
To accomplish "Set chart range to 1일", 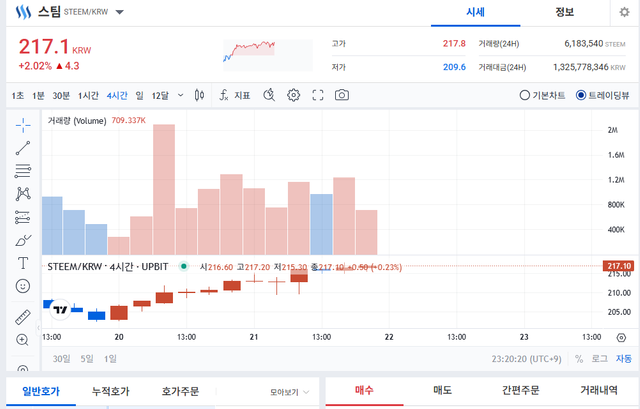I will (110, 359).
